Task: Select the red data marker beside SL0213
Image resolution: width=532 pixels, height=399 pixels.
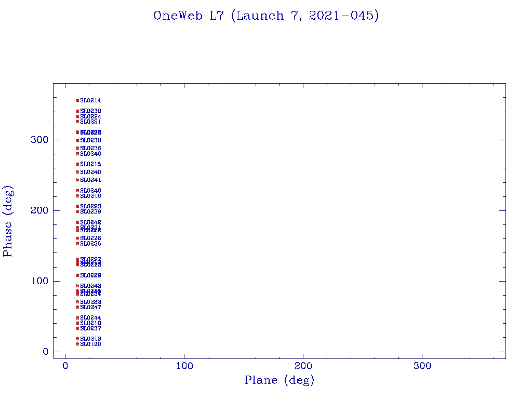Action: [x=78, y=339]
